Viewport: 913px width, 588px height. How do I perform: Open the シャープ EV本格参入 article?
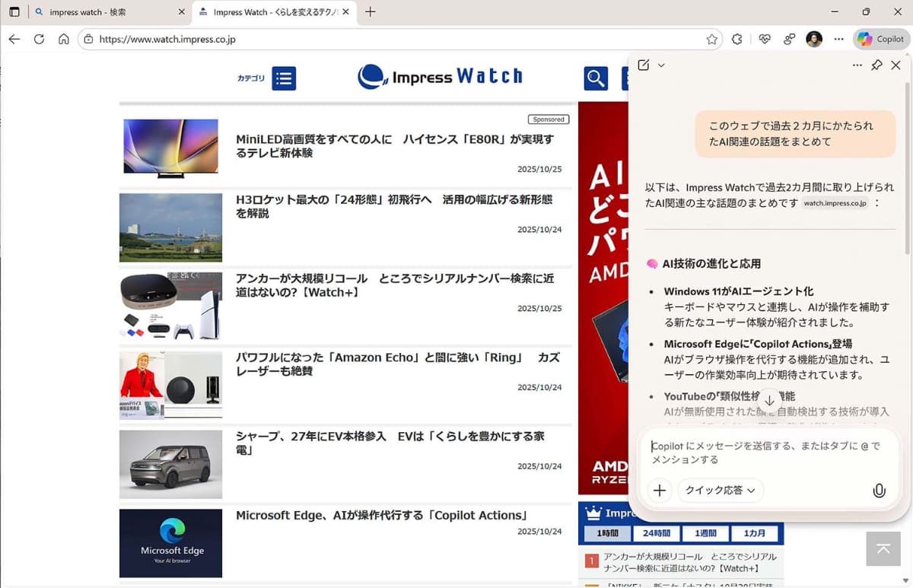point(390,443)
